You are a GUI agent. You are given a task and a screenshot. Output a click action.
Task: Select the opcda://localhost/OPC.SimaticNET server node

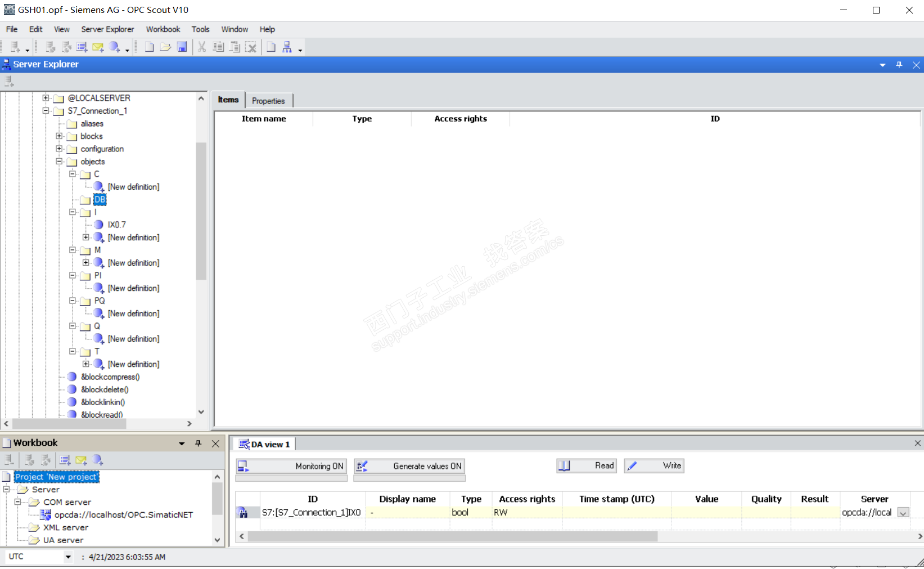pos(124,515)
